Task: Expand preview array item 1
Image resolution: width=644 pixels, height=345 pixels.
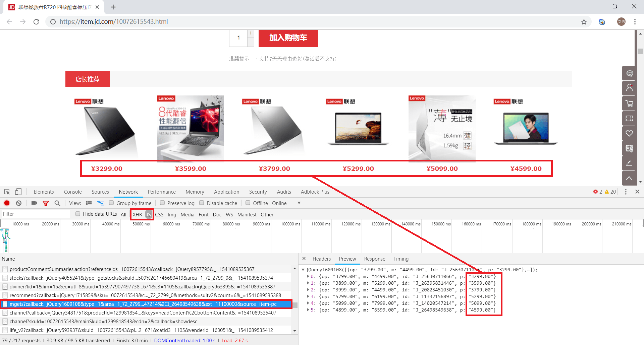Action: [x=308, y=283]
